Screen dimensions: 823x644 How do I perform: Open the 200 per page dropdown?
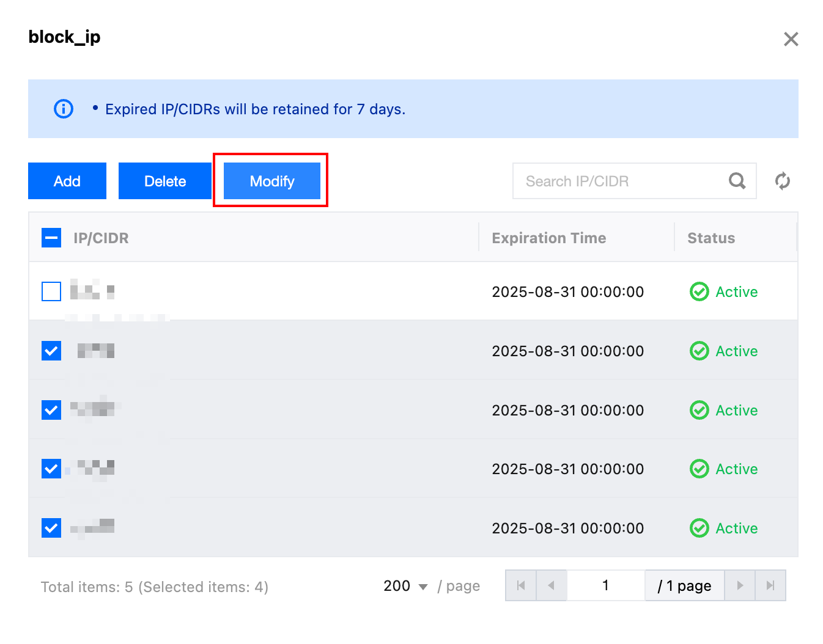tap(405, 586)
